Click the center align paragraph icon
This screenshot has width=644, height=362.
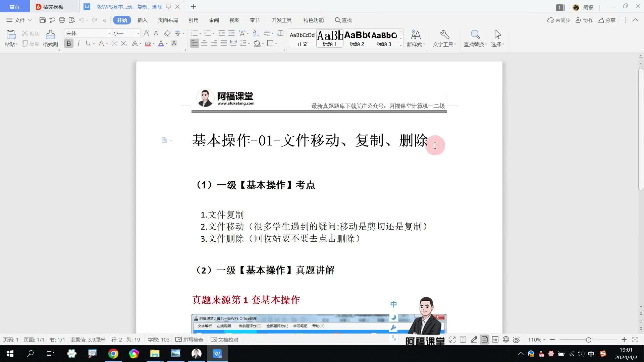[204, 43]
